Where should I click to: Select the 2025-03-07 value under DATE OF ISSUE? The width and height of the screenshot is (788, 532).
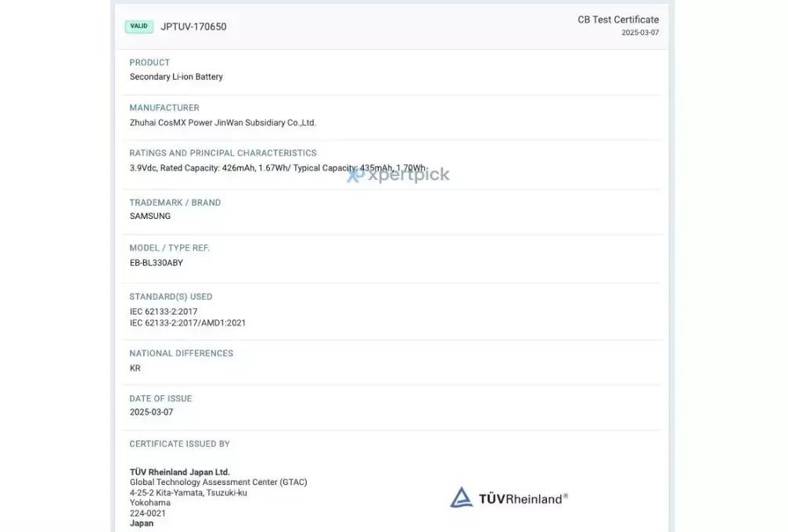[151, 412]
